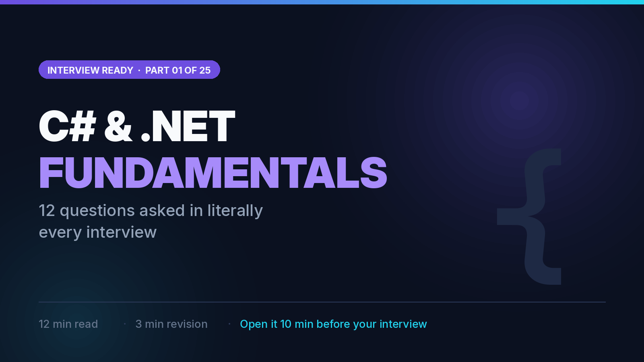The width and height of the screenshot is (644, 362).
Task: Click the '3 min revision' label
Action: pyautogui.click(x=171, y=324)
